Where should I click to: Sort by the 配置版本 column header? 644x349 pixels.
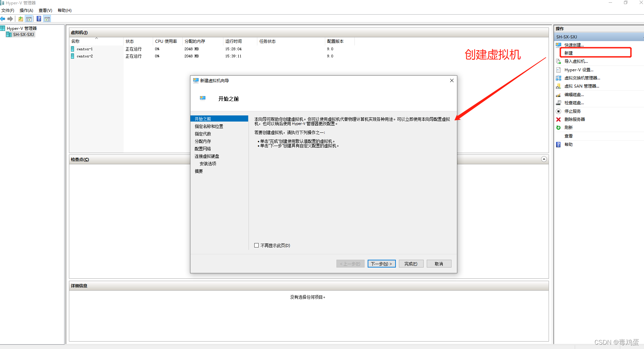click(340, 41)
